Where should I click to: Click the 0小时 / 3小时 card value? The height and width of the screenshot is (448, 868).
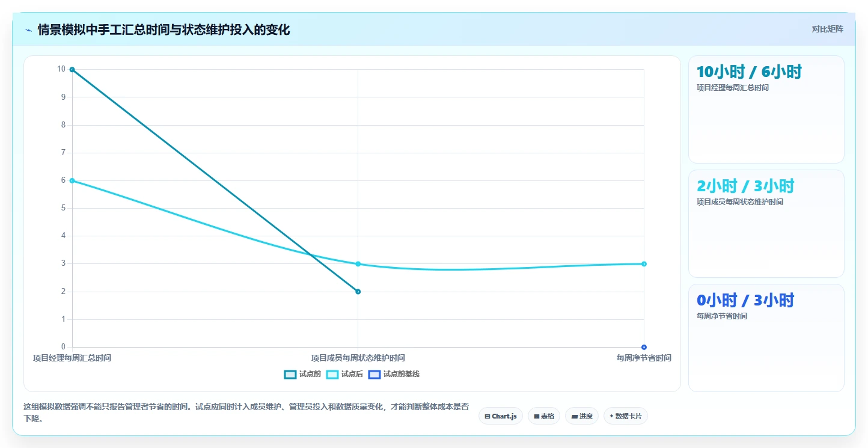pos(745,300)
